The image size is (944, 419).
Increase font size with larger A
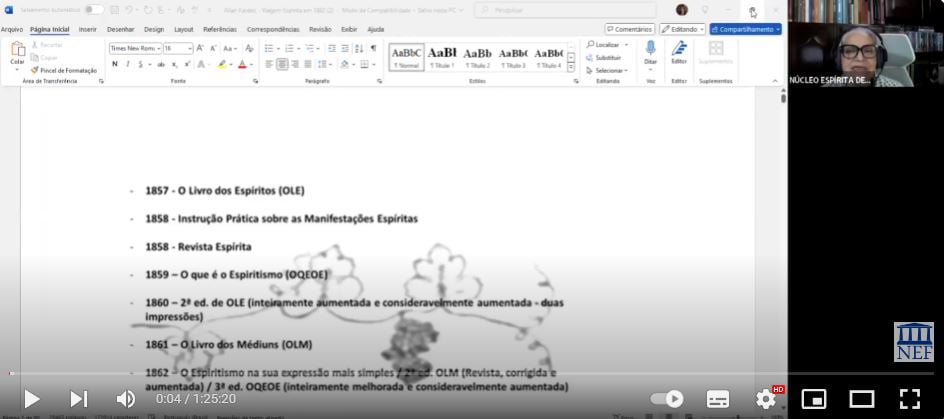tap(200, 48)
